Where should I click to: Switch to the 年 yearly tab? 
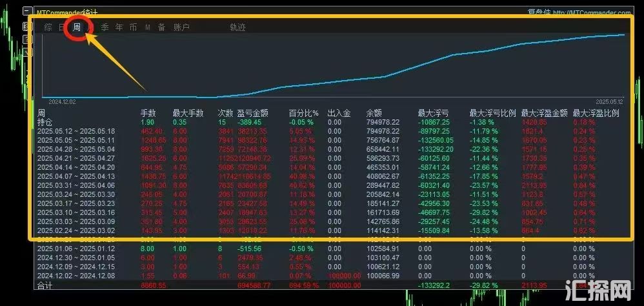coord(119,28)
